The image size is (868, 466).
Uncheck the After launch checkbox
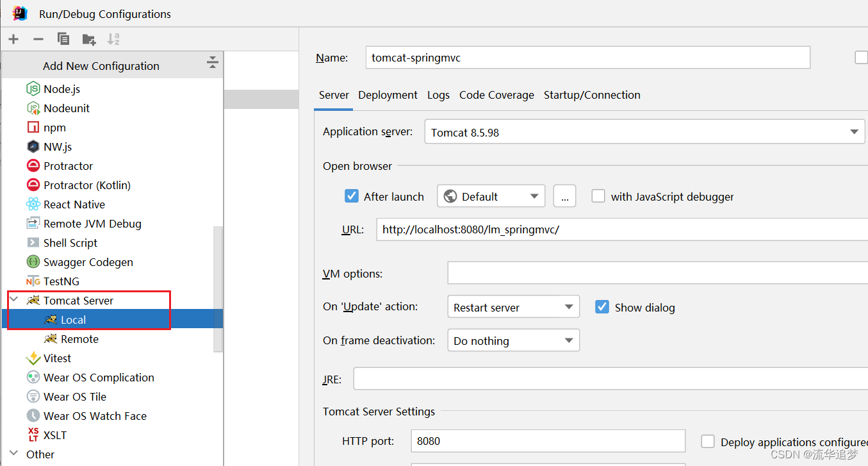351,196
